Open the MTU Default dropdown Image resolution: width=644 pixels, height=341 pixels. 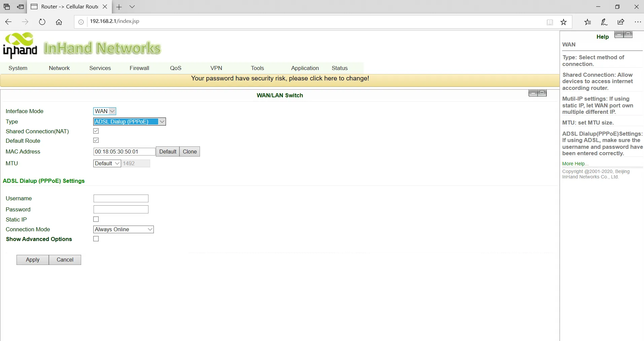coord(107,163)
